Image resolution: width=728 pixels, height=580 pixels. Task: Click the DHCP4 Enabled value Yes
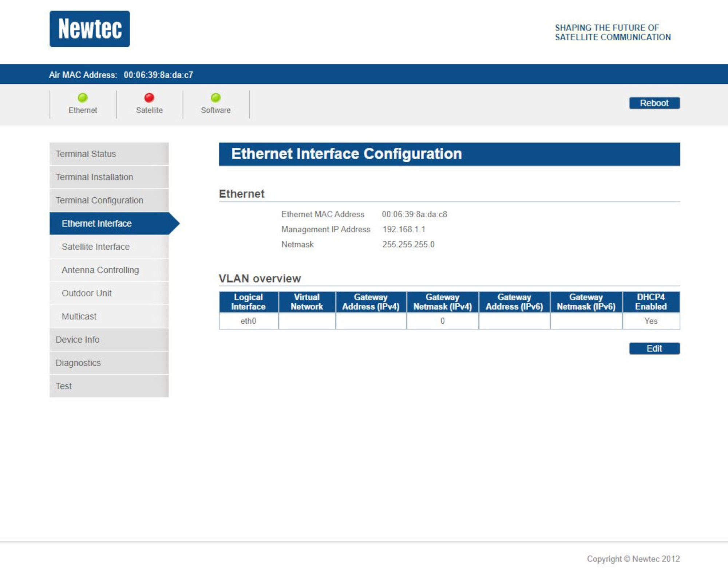(651, 321)
